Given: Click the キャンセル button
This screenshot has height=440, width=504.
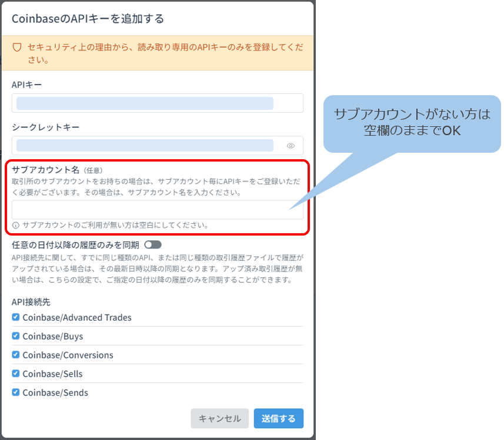Looking at the screenshot, I should (219, 418).
